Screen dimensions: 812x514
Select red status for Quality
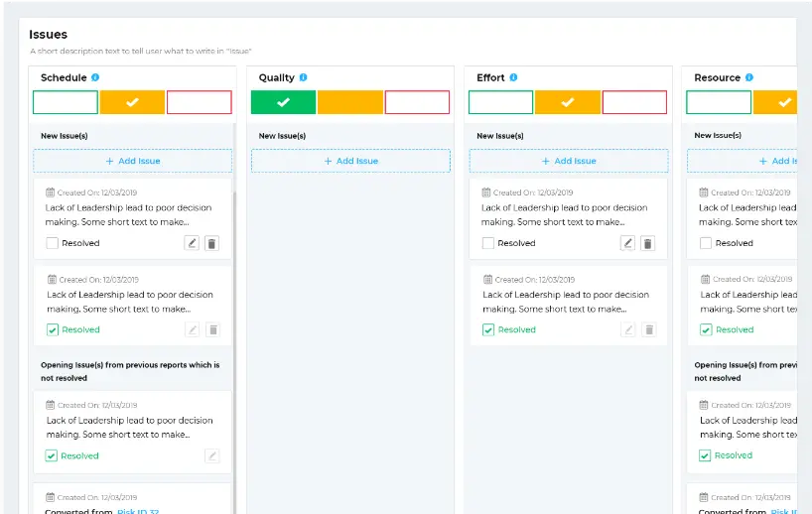417,102
